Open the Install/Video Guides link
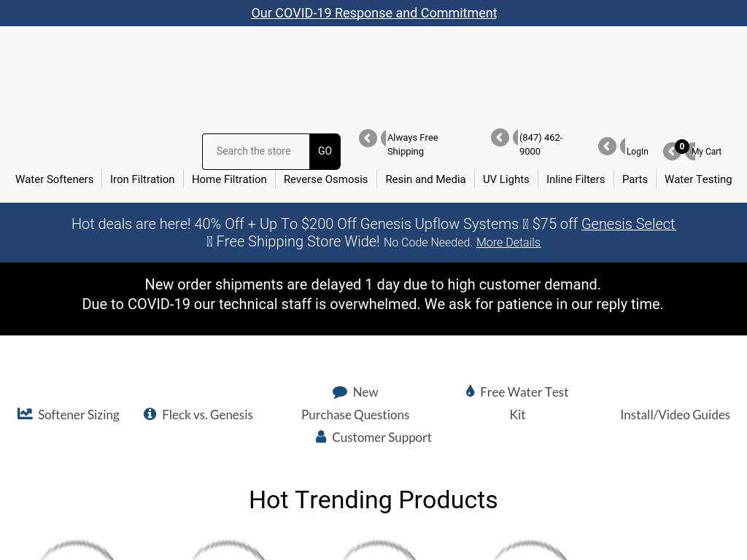 (675, 414)
